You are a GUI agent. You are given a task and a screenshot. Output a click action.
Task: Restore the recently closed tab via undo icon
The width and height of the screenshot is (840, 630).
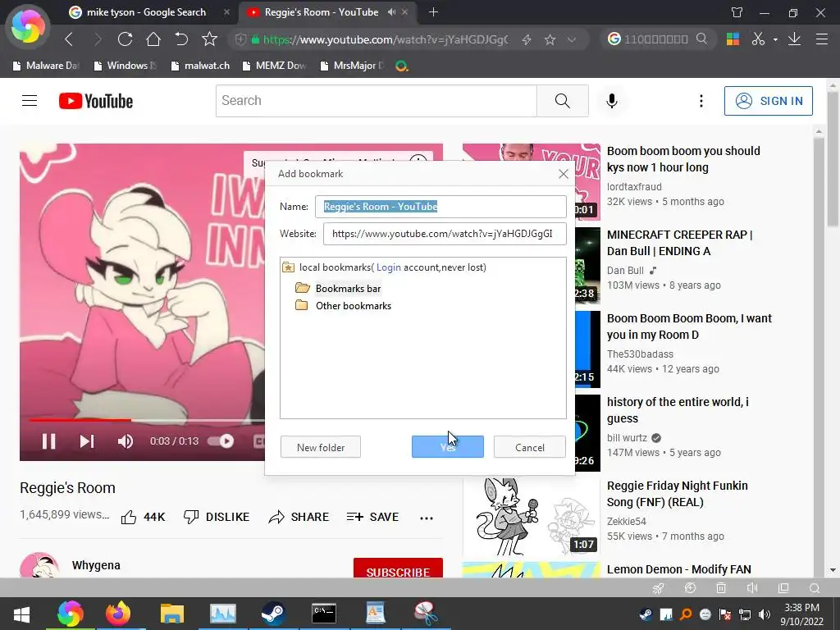(x=181, y=39)
